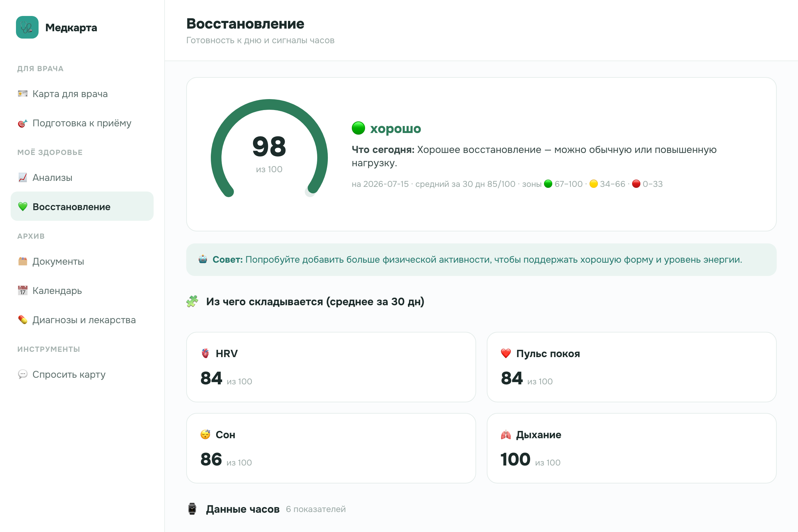Click the хорошо status label
Image resolution: width=798 pixels, height=532 pixels.
396,129
